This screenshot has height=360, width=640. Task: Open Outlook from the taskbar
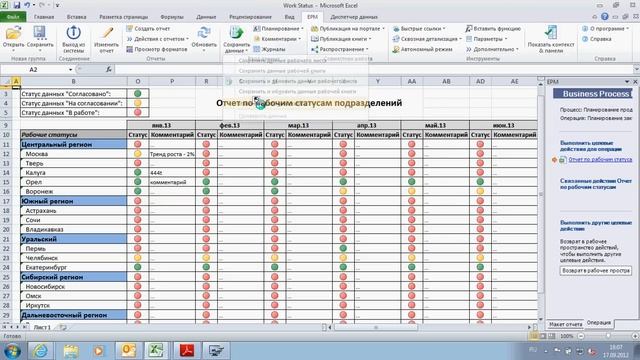[x=129, y=351]
